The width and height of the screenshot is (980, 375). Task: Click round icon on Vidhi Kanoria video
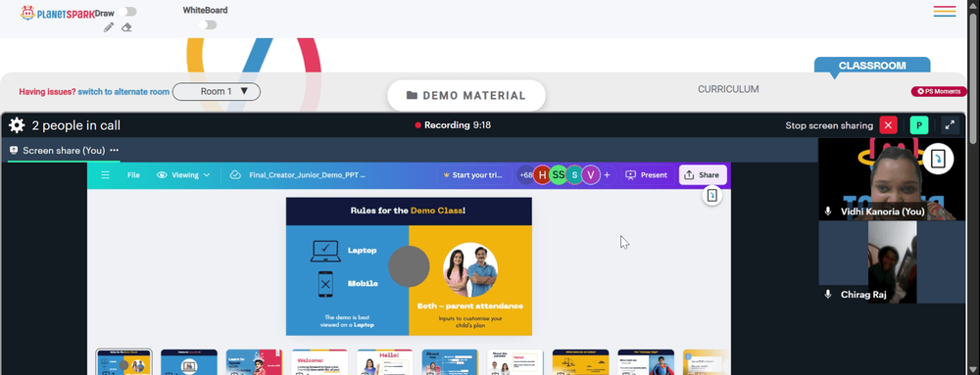[938, 159]
